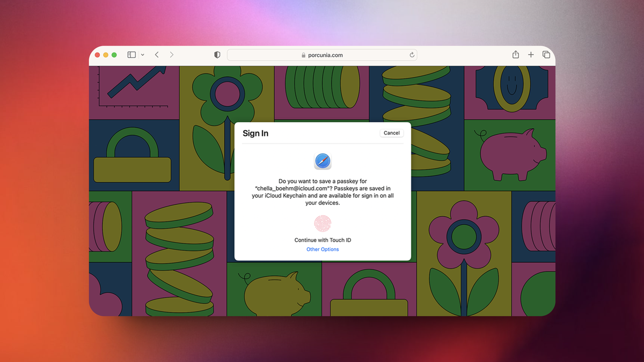Close the Safari window with red button
The height and width of the screenshot is (362, 644).
pyautogui.click(x=98, y=55)
